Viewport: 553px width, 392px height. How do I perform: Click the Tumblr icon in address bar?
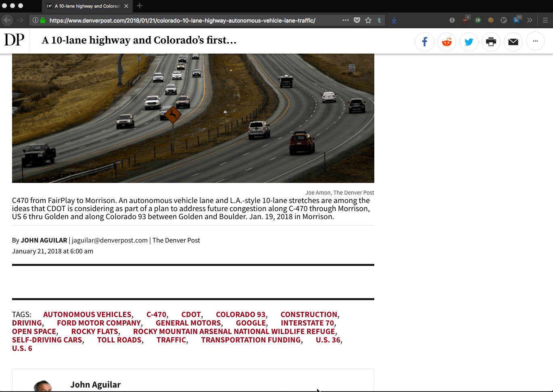(379, 20)
